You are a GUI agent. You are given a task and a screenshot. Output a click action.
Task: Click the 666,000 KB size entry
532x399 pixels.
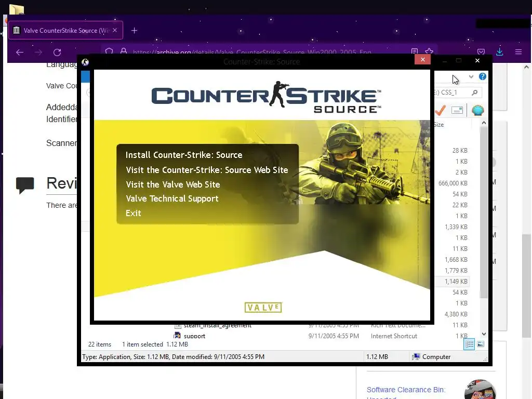(453, 183)
